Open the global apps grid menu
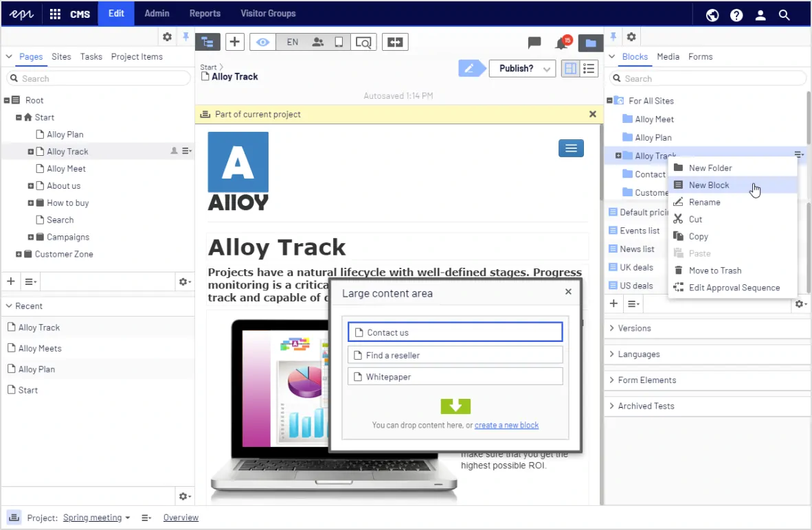The width and height of the screenshot is (812, 530). 55,14
